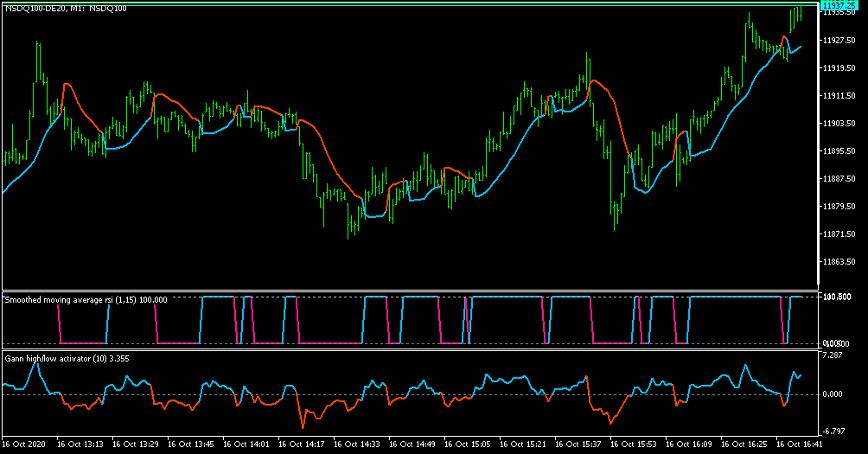Click the 0.000 scale value in Gann panel

pos(833,394)
